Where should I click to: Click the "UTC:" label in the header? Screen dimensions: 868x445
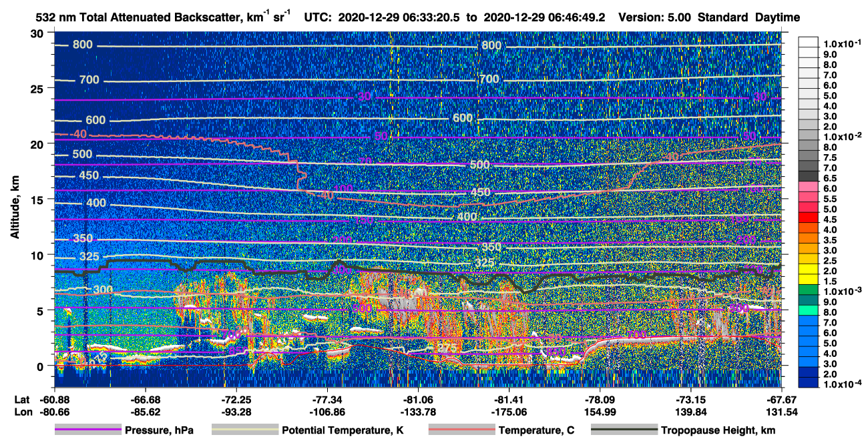[x=316, y=17]
